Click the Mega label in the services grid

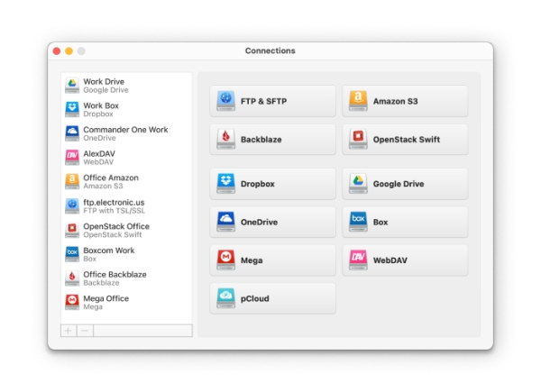point(252,260)
